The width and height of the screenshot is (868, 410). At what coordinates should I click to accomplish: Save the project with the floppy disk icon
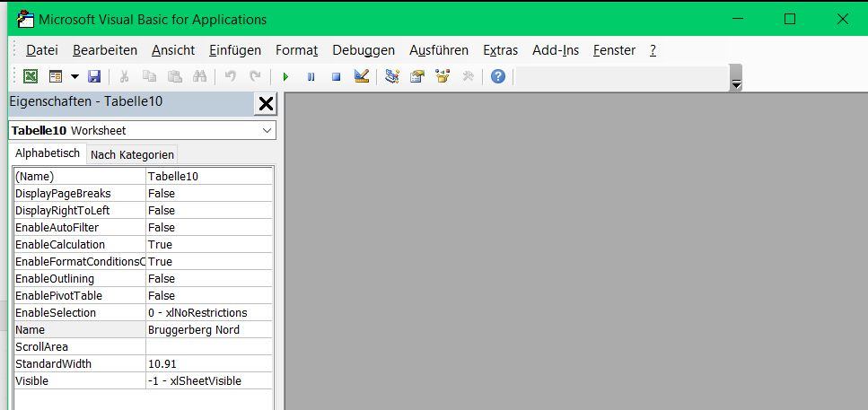94,76
